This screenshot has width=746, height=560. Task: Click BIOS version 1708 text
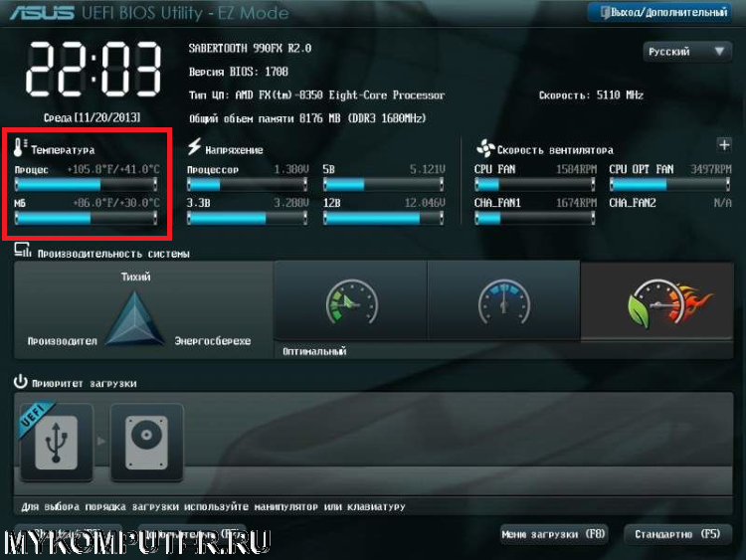[239, 72]
